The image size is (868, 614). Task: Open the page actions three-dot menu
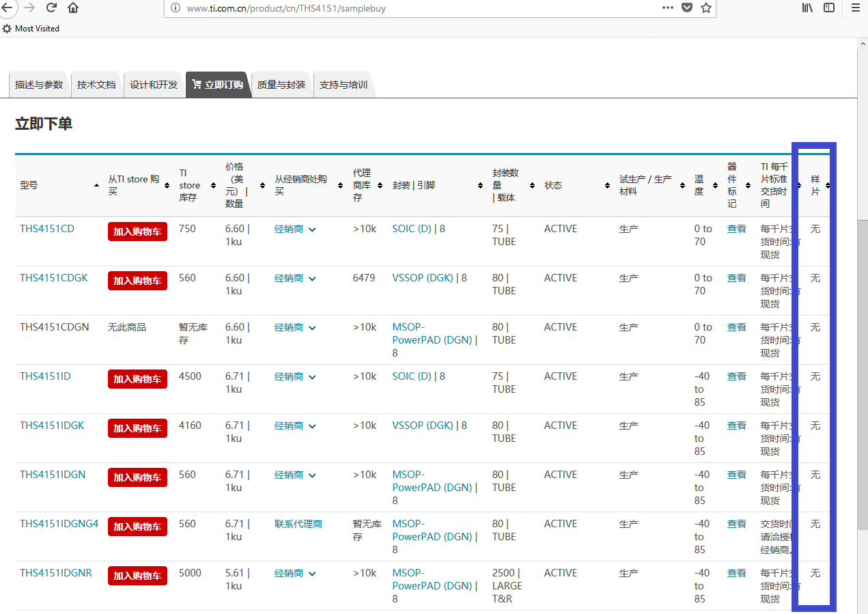[x=668, y=8]
